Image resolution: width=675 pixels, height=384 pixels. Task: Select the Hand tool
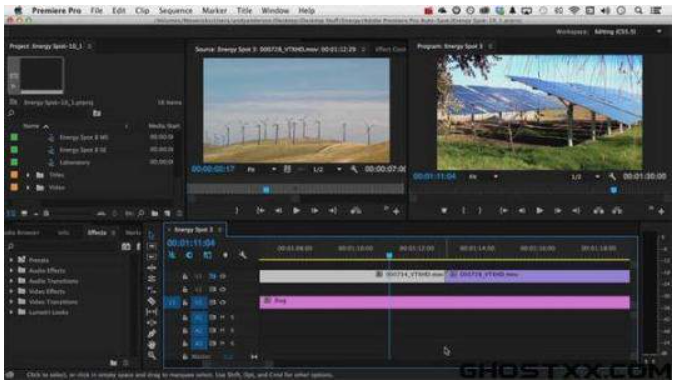coord(152,344)
